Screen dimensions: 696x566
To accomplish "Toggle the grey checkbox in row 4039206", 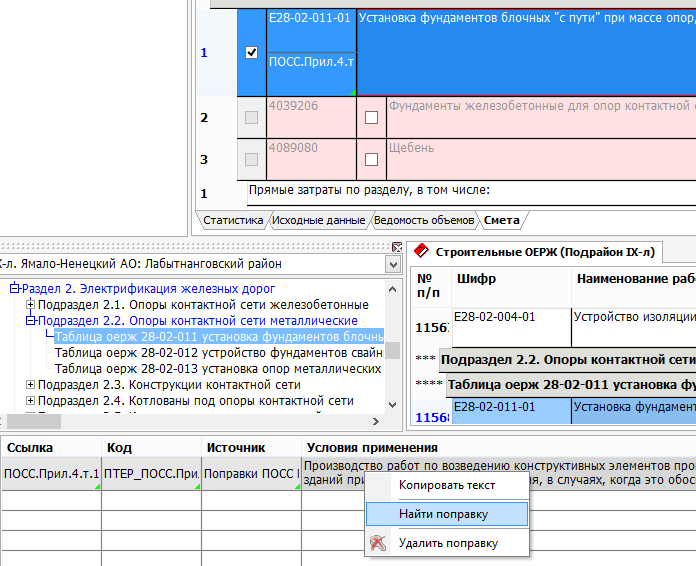I will point(251,117).
